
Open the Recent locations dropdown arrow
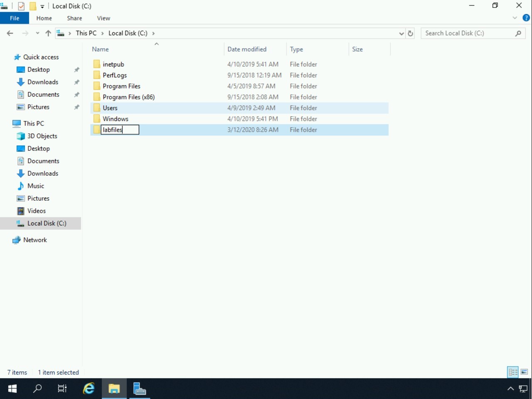[37, 33]
